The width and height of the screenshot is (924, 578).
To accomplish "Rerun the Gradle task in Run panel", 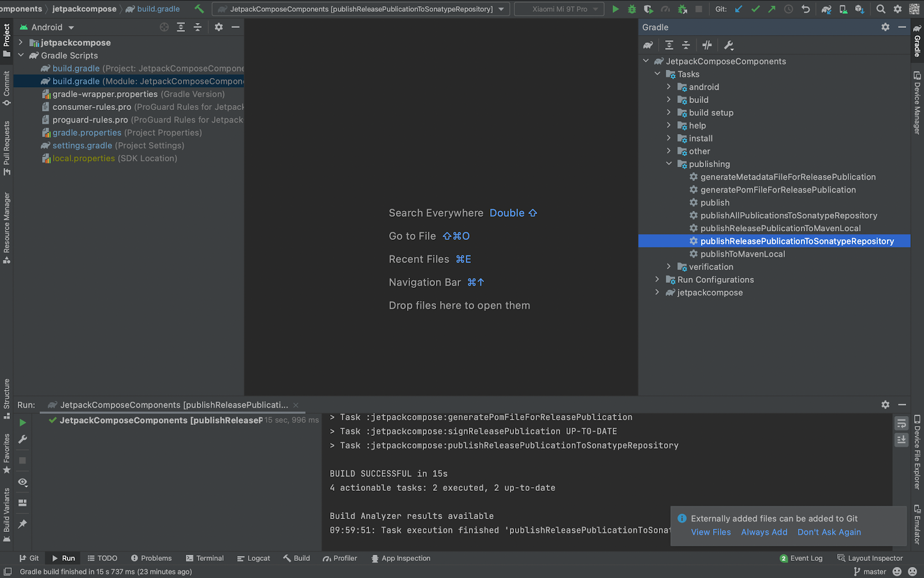I will tap(23, 423).
